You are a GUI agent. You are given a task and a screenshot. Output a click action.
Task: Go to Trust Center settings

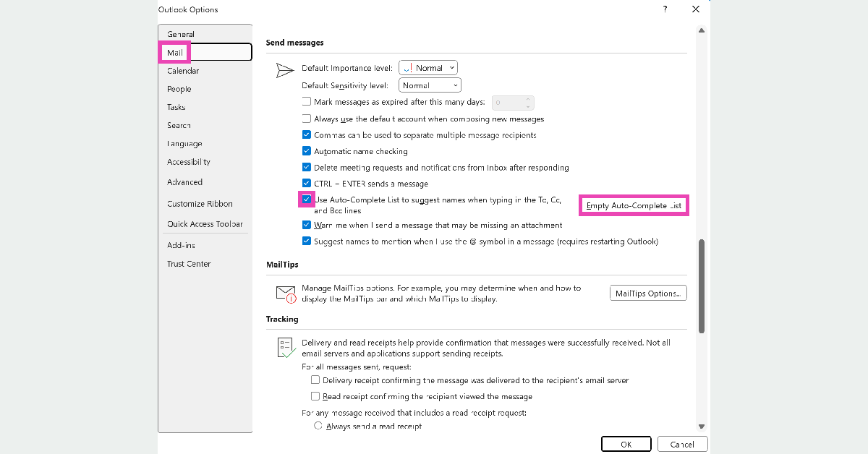[189, 264]
